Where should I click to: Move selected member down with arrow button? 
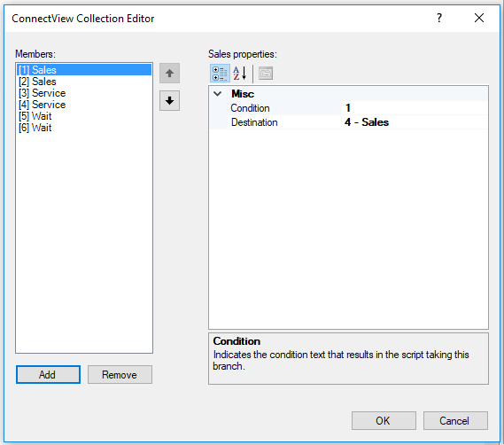click(x=169, y=101)
